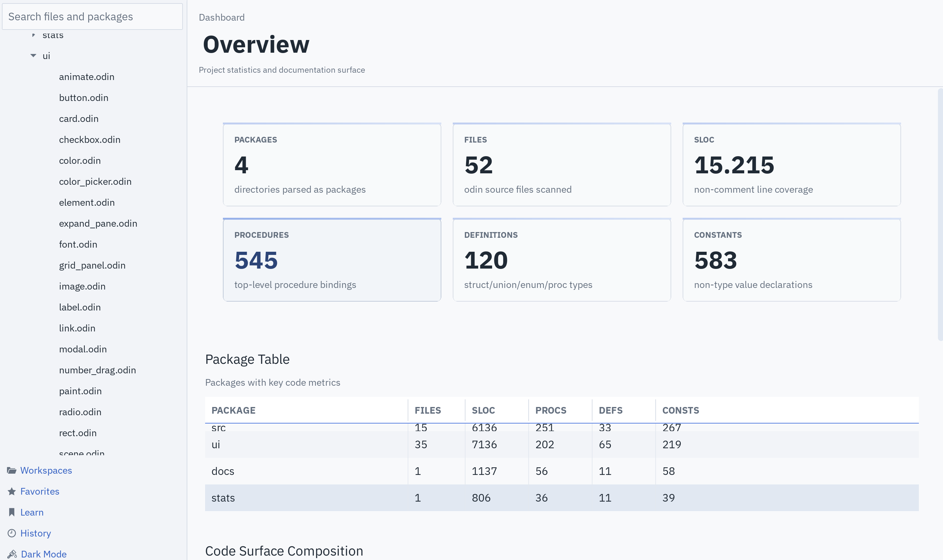
Task: Open card.odin in the file tree
Action: (x=78, y=118)
